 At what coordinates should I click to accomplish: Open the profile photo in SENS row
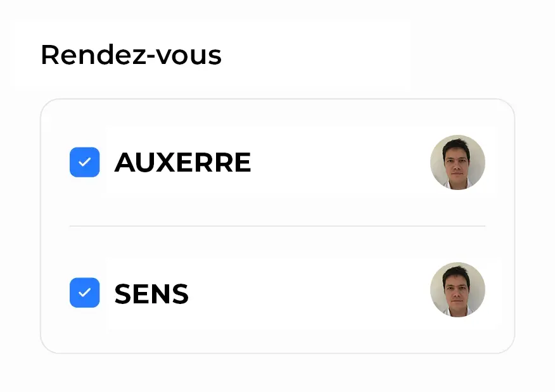click(457, 290)
